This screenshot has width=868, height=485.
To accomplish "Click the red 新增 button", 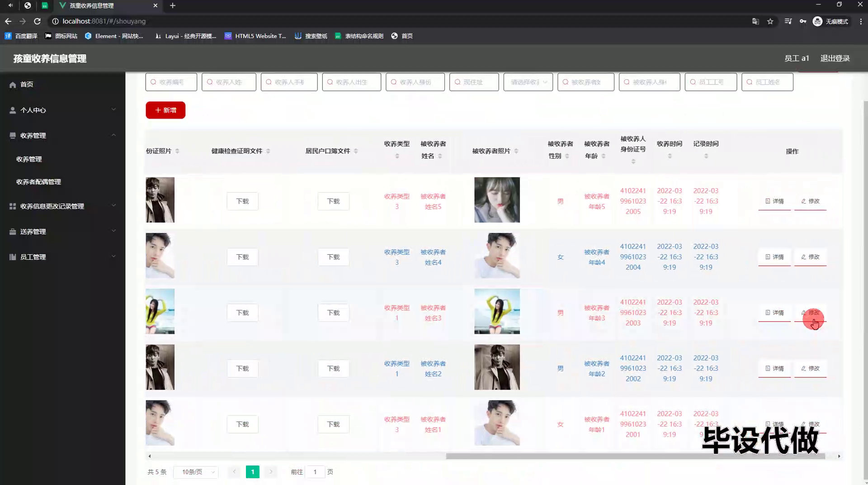I will click(x=165, y=110).
